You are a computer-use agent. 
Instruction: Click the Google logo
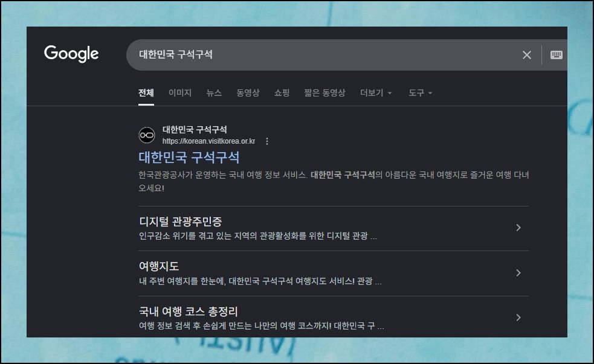point(71,54)
